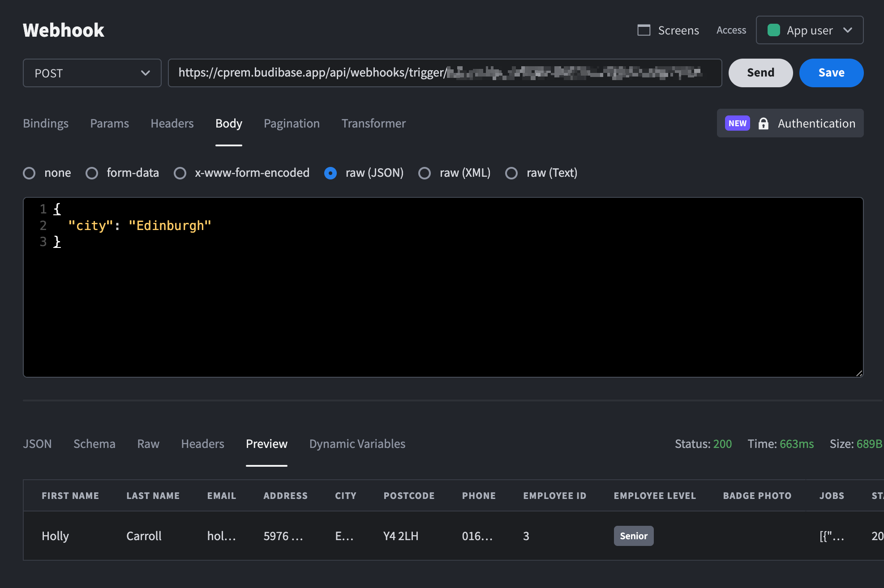
Task: Click the Screens window icon
Action: (x=644, y=30)
